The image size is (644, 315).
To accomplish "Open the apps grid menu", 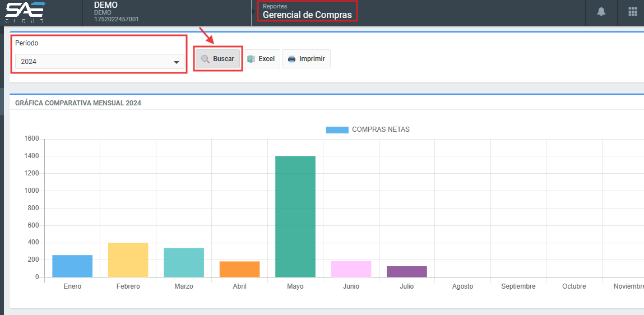I will click(633, 12).
